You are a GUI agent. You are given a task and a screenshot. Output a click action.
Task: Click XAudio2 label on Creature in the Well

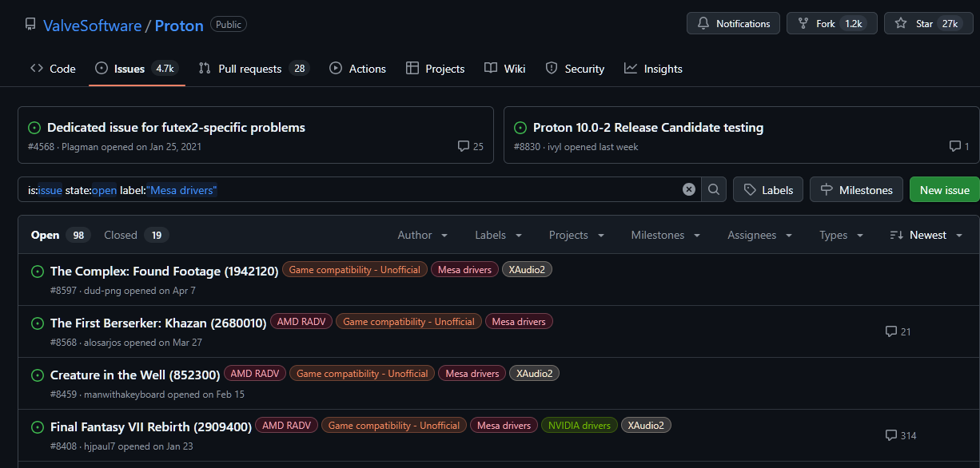click(x=535, y=374)
